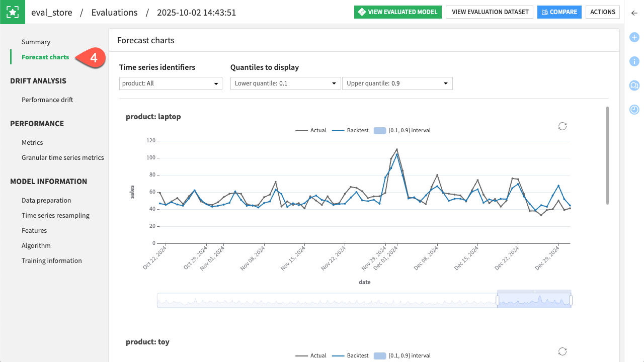
Task: Click the Dataiku home logo icon
Action: [12, 12]
